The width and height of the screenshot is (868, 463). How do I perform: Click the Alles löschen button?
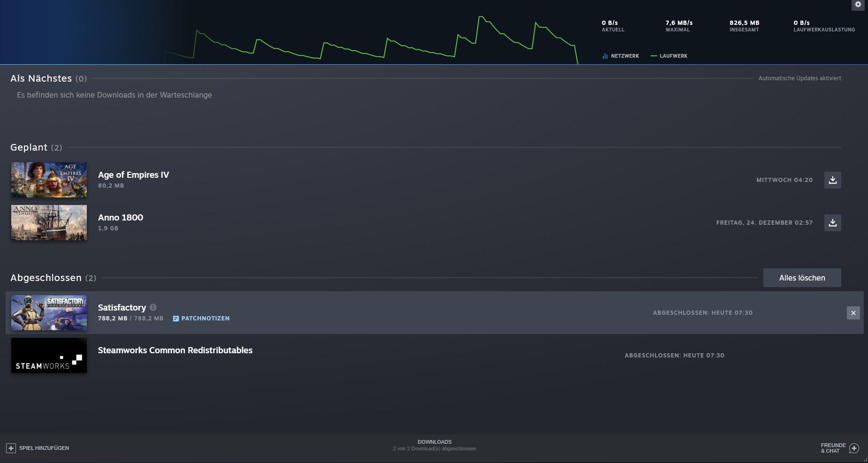pyautogui.click(x=802, y=278)
